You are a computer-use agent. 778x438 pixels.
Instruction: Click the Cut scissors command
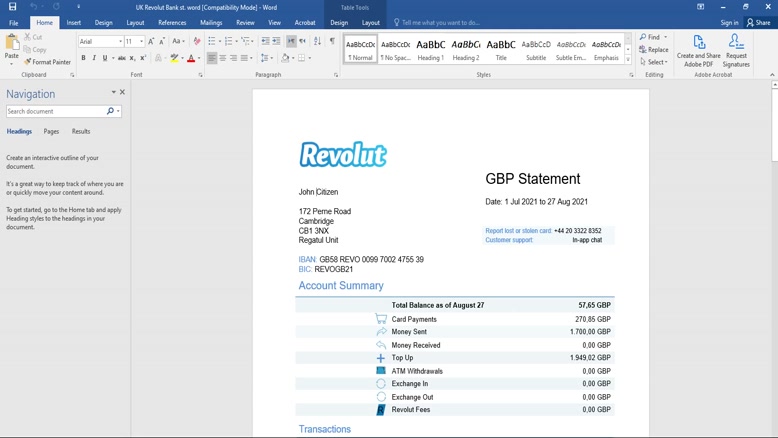click(33, 37)
